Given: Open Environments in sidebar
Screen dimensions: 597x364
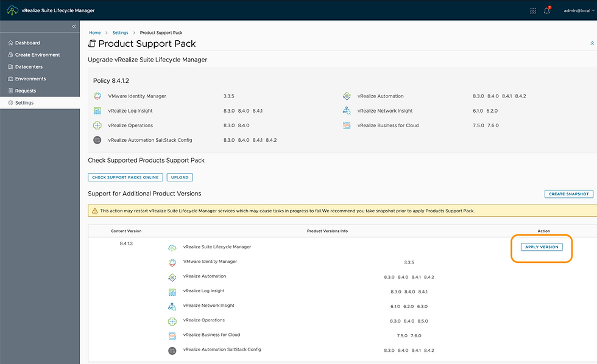Looking at the screenshot, I should (x=40, y=79).
